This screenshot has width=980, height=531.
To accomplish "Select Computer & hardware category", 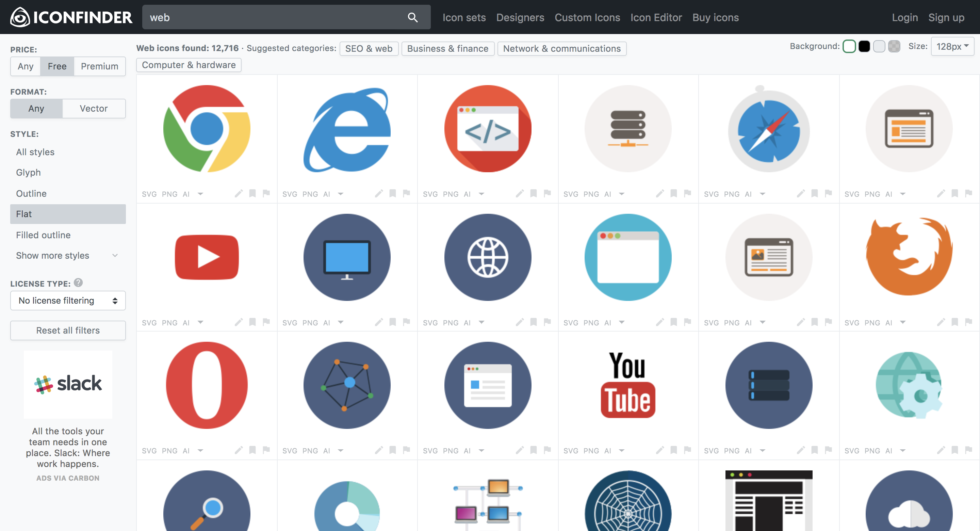I will tap(189, 65).
